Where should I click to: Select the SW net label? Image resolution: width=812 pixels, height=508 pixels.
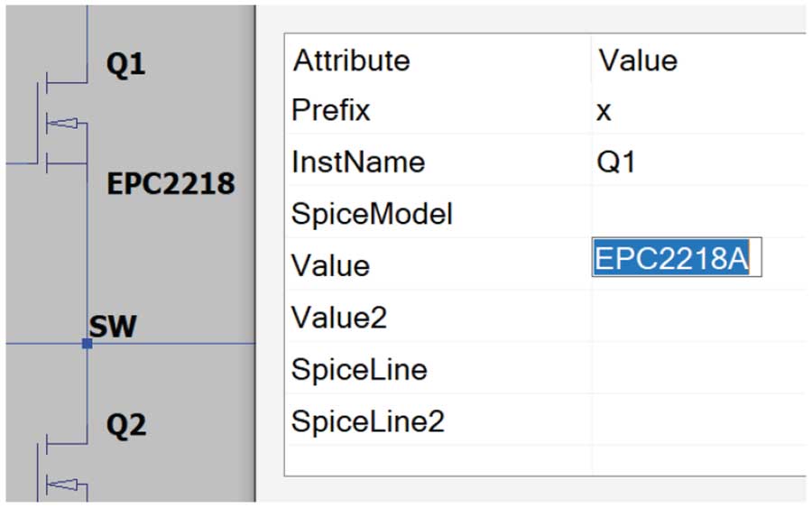click(x=113, y=326)
